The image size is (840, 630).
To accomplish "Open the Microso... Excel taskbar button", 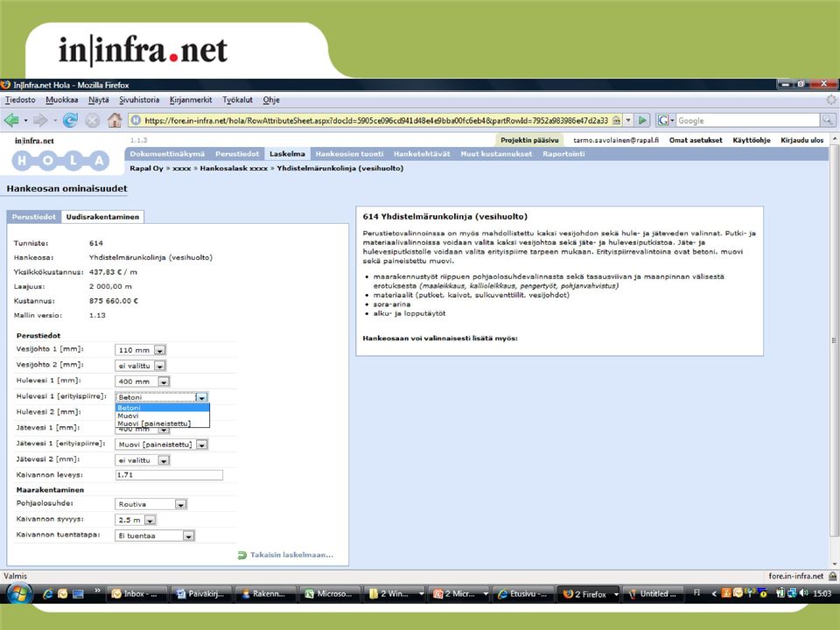I will tap(330, 593).
